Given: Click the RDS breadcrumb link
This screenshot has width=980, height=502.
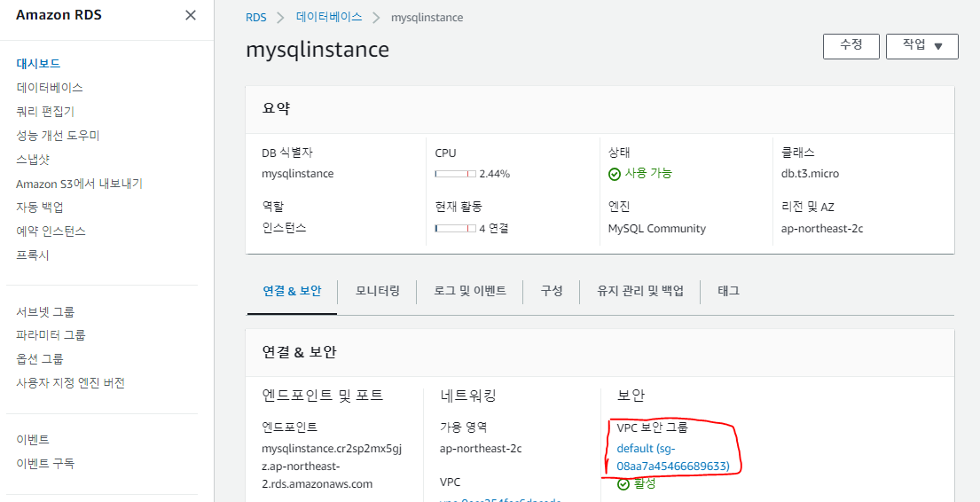Looking at the screenshot, I should (x=256, y=18).
